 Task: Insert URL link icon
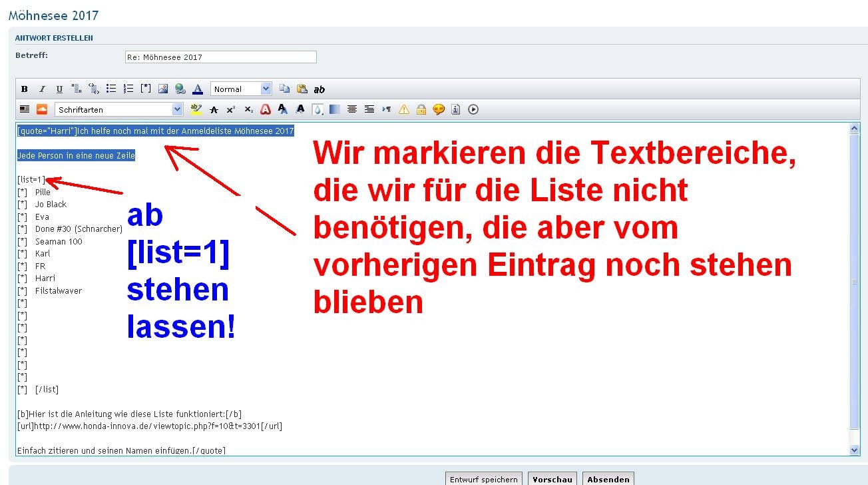(180, 89)
